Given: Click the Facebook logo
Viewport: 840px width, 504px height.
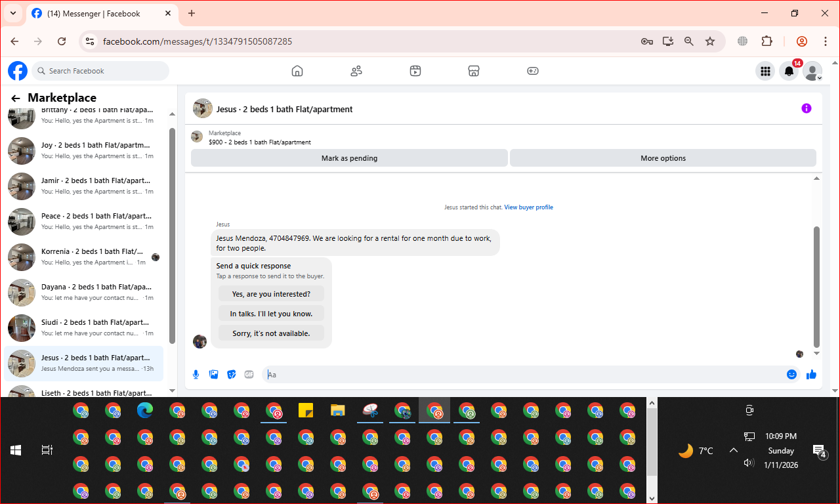Looking at the screenshot, I should pyautogui.click(x=18, y=71).
